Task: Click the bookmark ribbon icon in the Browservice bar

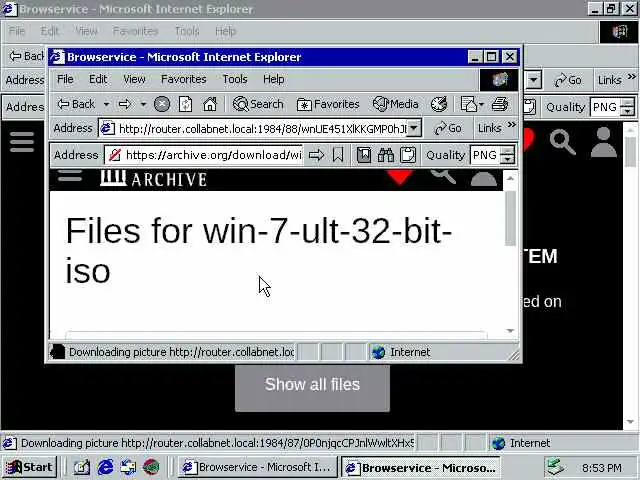Action: pos(338,155)
